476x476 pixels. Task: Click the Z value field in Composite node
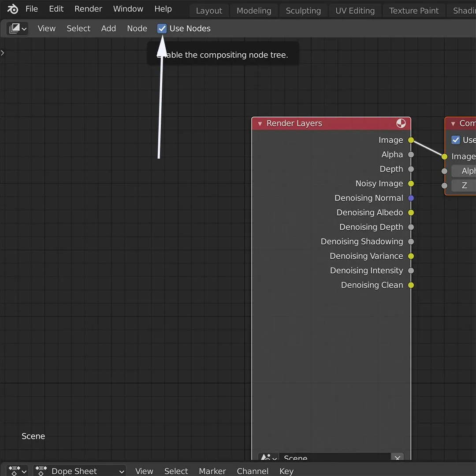(x=464, y=186)
